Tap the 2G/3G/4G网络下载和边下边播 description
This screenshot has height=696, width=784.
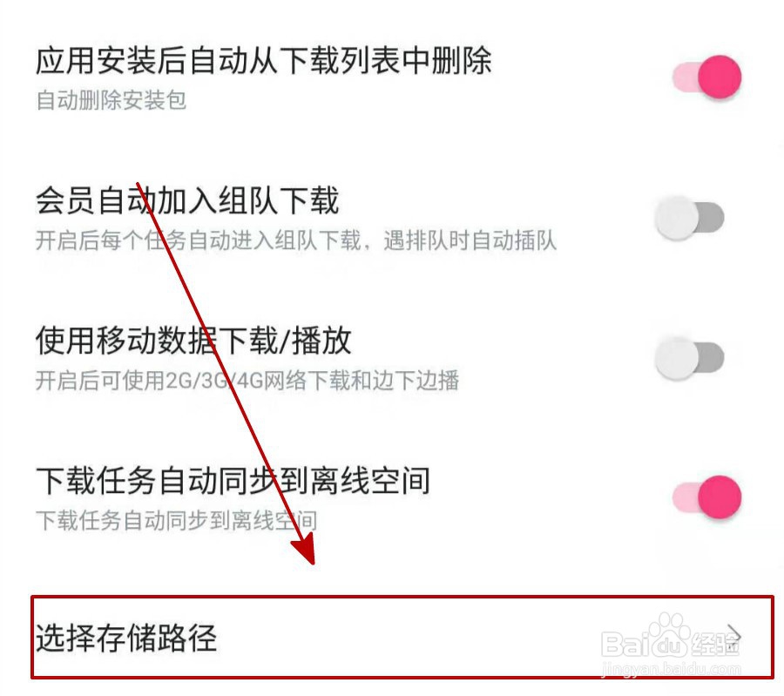tap(312, 381)
